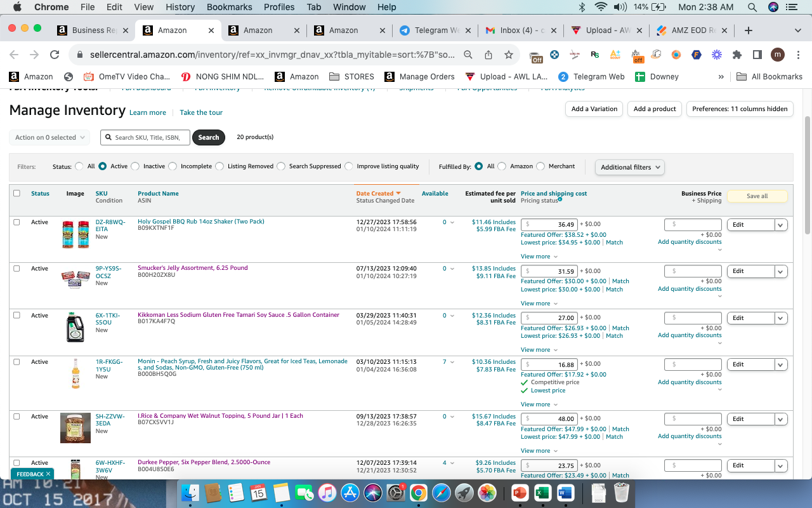Expand the available quantity dropdown for Monin Peach Syrup

tap(452, 362)
